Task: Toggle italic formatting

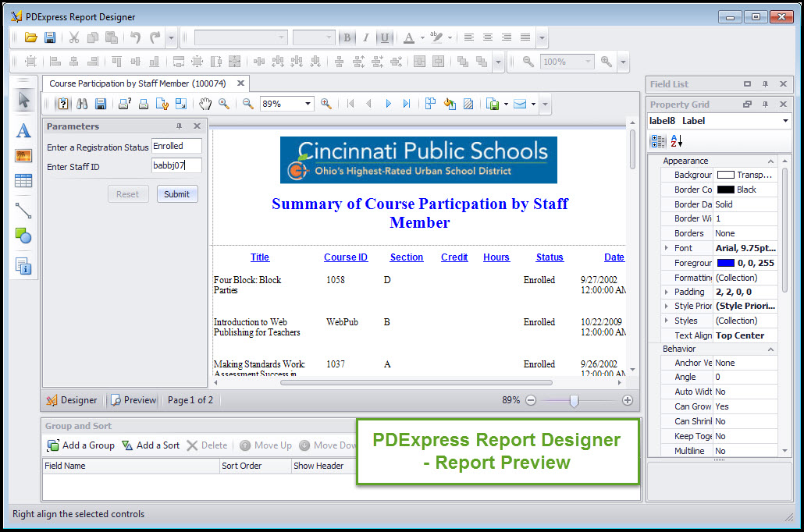Action: tap(365, 37)
